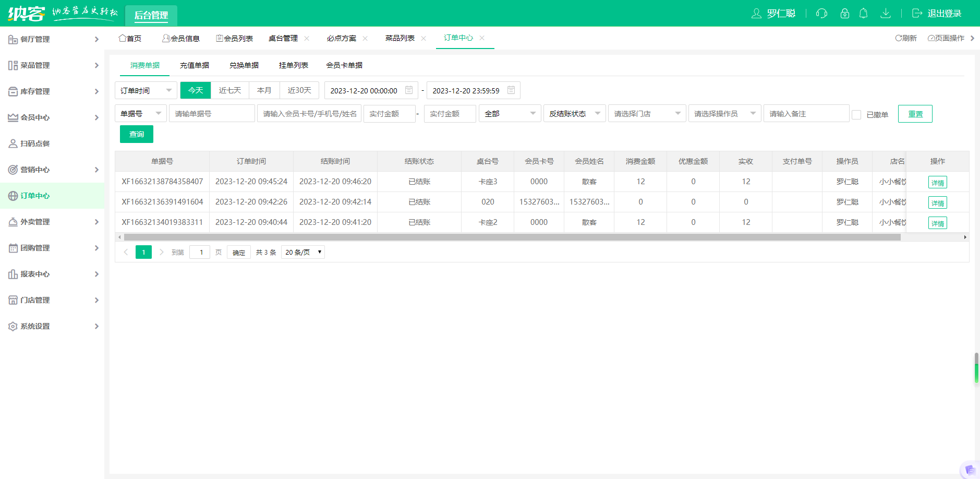Click the lock icon in the top bar
Viewport: 980px width, 479px height.
coord(844,14)
